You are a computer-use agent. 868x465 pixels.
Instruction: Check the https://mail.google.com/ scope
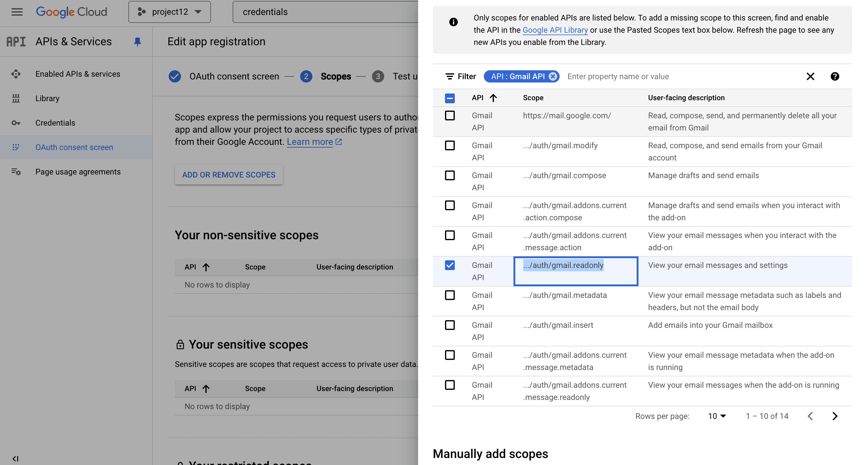click(x=450, y=115)
